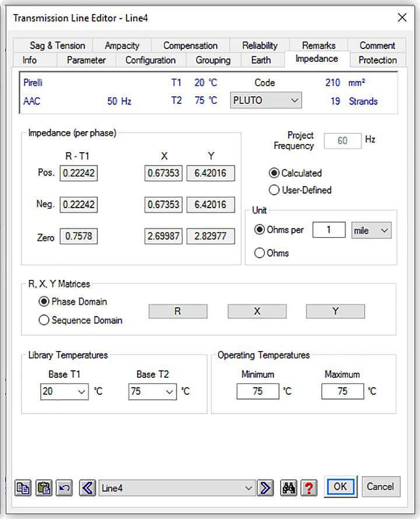
Task: Click the binoculars find icon
Action: tap(289, 488)
